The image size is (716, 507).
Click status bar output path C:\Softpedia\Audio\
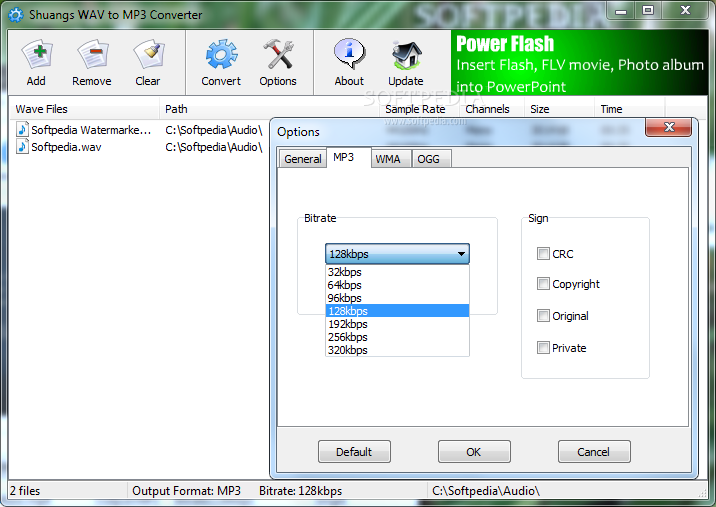486,491
